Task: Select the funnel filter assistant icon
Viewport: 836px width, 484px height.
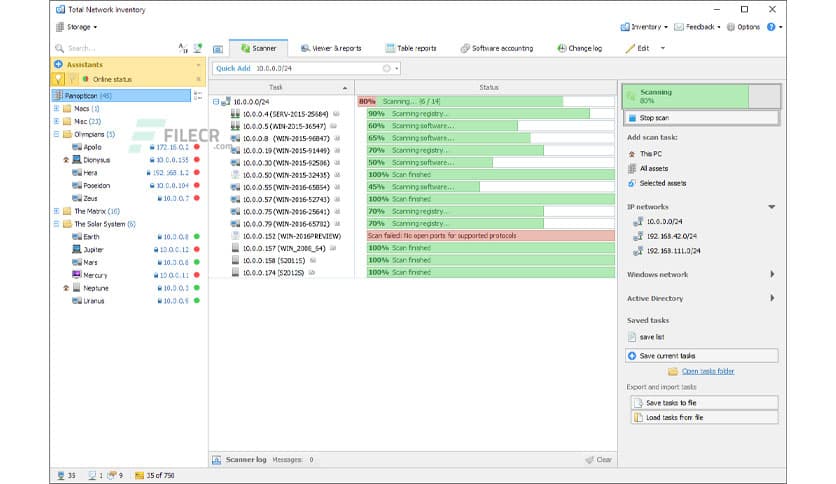Action: [73, 79]
